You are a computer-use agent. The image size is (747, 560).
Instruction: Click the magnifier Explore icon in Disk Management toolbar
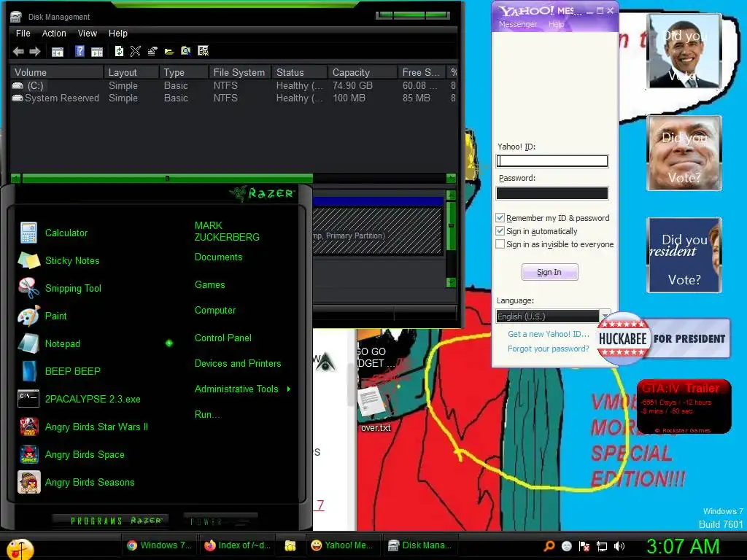(186, 51)
